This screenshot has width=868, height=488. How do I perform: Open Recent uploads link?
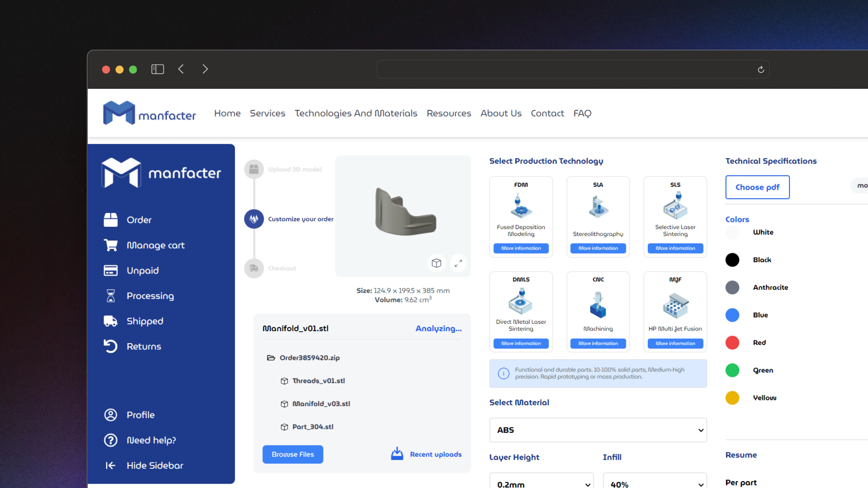coord(436,454)
